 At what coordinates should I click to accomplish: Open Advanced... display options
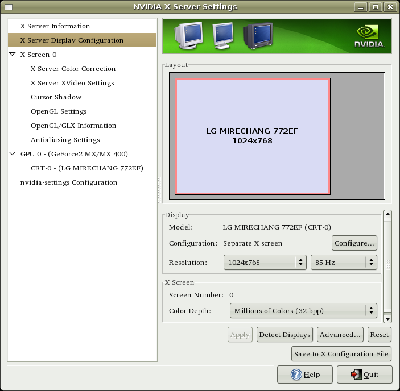tap(340, 335)
